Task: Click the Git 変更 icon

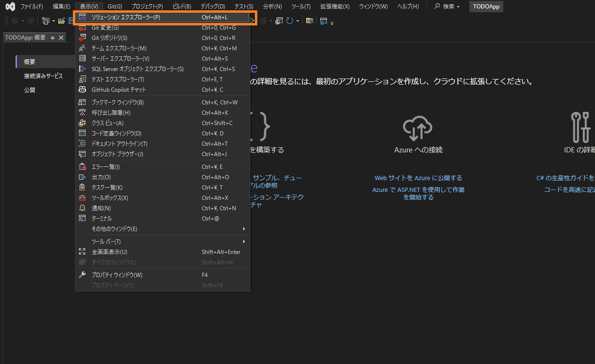Action: (82, 28)
